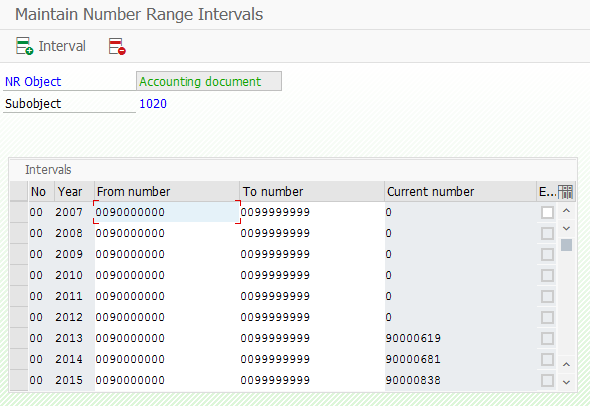Click the To number field for year 2013
590x406 pixels.
(x=312, y=338)
